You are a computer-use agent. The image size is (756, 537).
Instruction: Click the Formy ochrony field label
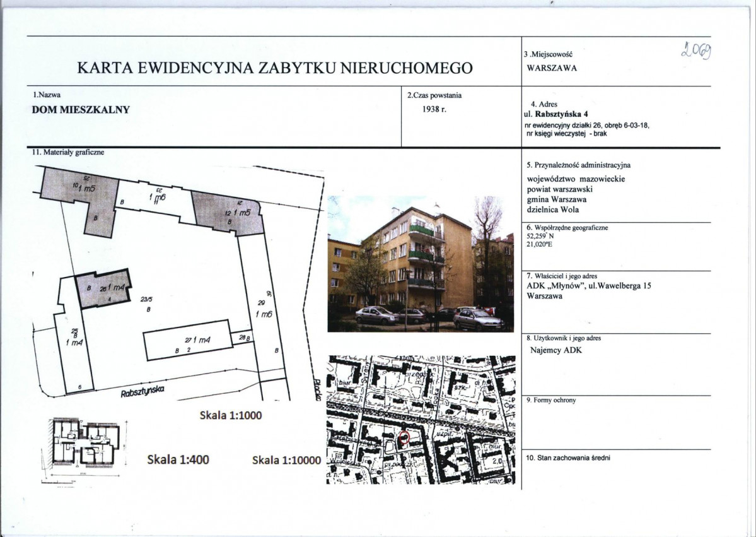(x=550, y=400)
